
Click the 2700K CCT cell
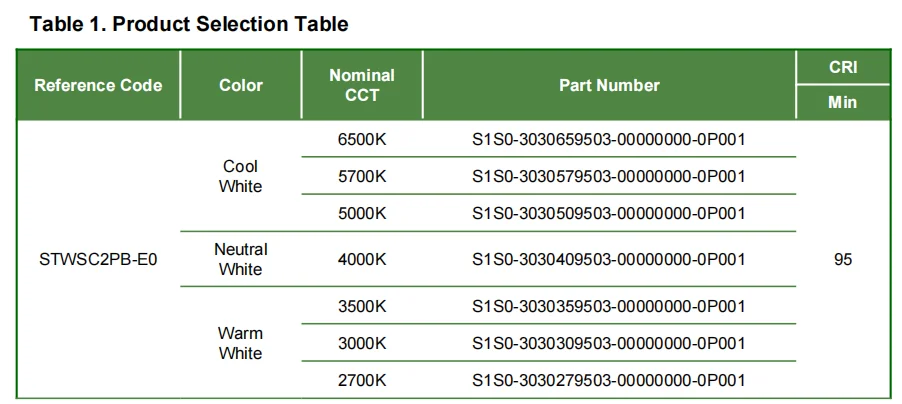pos(362,380)
